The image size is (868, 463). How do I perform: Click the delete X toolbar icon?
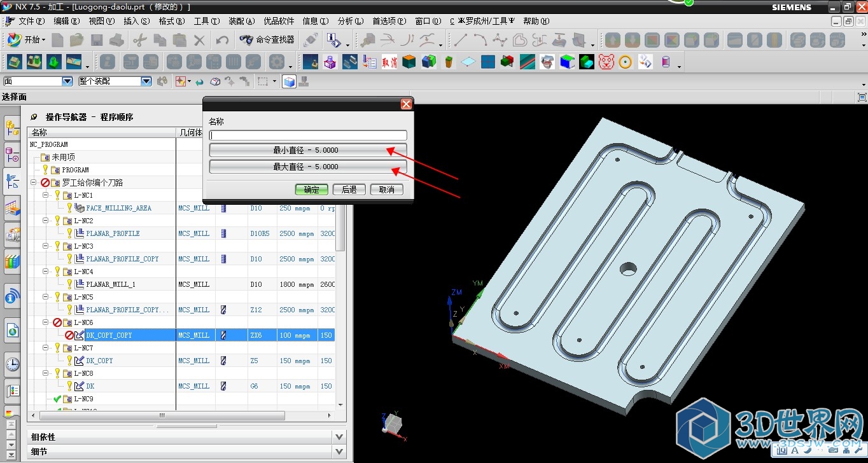(x=199, y=40)
